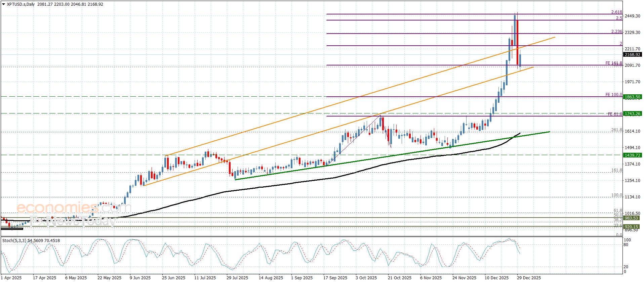Click the triangle arrow beside XPTUSD.s,Daily

[x=3, y=4]
